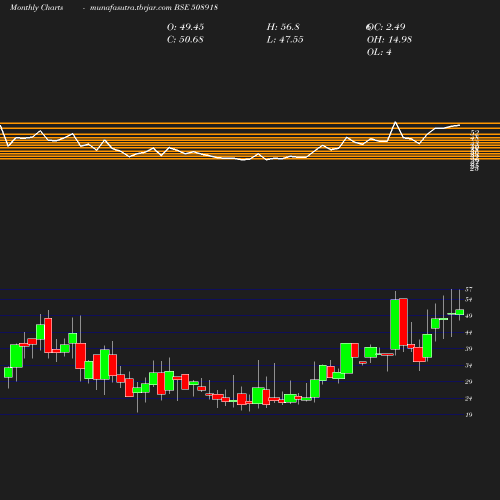Click price axis label 34
500x500 pixels.
pyautogui.click(x=469, y=366)
